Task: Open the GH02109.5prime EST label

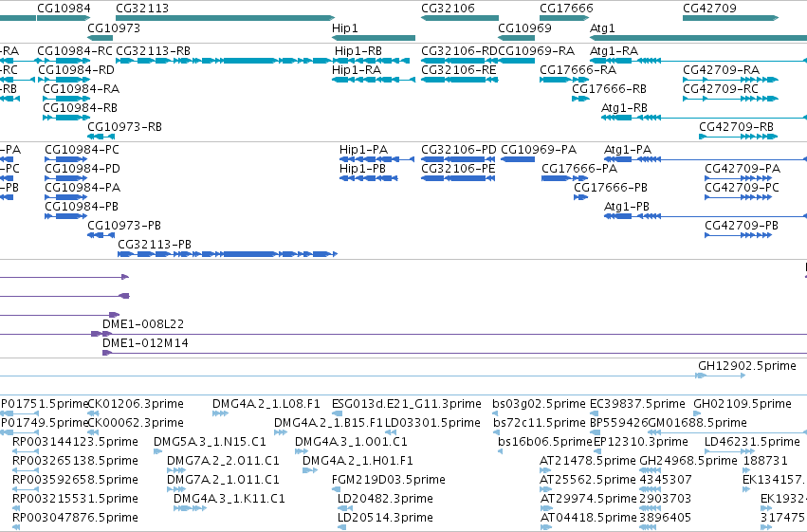Action: [x=743, y=404]
